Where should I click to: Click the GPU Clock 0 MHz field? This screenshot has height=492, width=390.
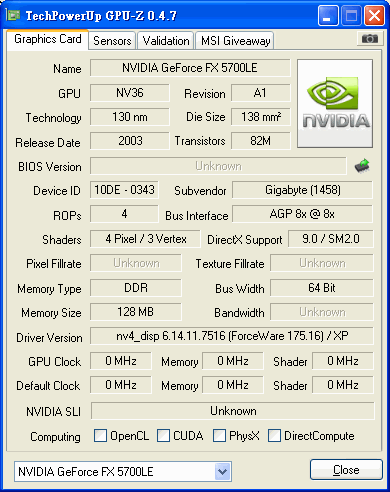(121, 361)
